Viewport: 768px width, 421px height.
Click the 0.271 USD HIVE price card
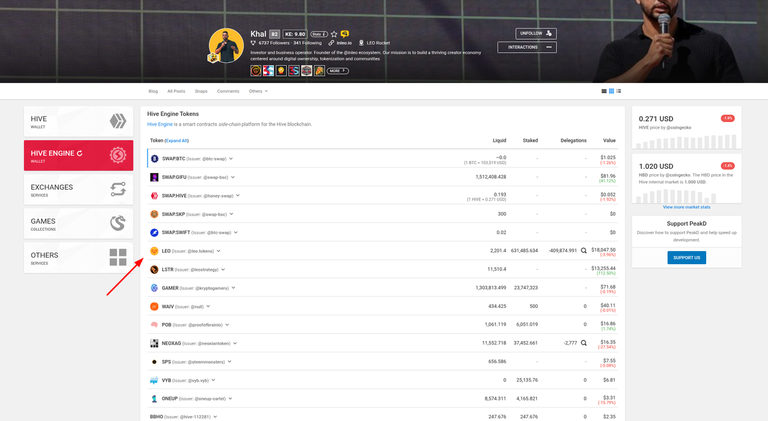pos(687,128)
